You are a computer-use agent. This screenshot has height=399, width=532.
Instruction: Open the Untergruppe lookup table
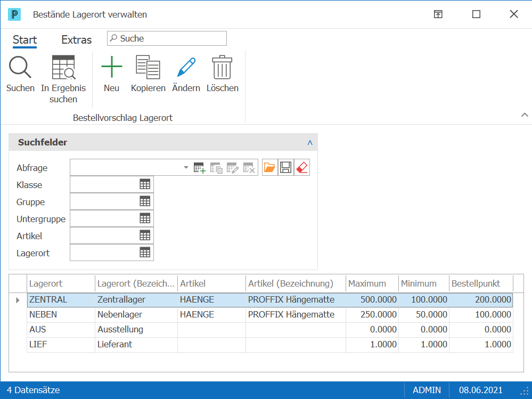[145, 218]
